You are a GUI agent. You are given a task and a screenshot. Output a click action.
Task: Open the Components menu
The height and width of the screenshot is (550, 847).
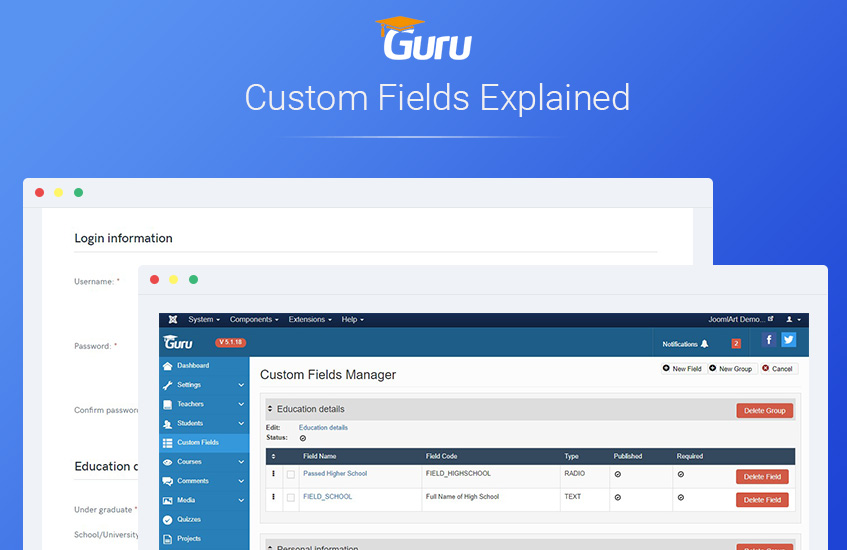point(254,320)
